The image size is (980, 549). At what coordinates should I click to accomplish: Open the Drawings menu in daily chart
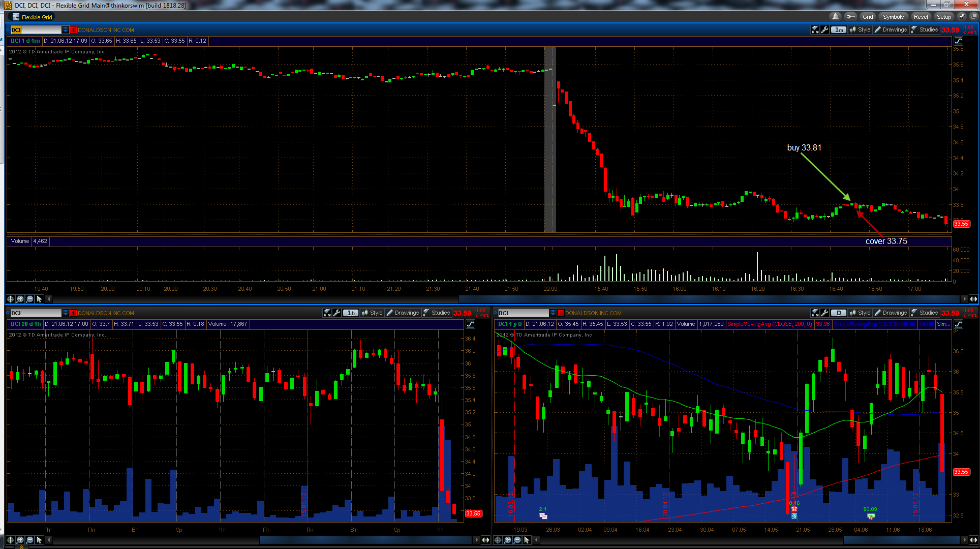pyautogui.click(x=891, y=313)
